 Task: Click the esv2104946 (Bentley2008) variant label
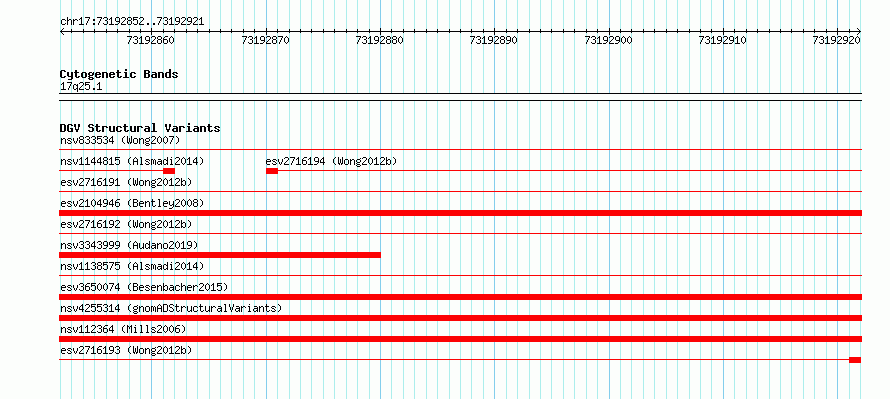(x=132, y=203)
